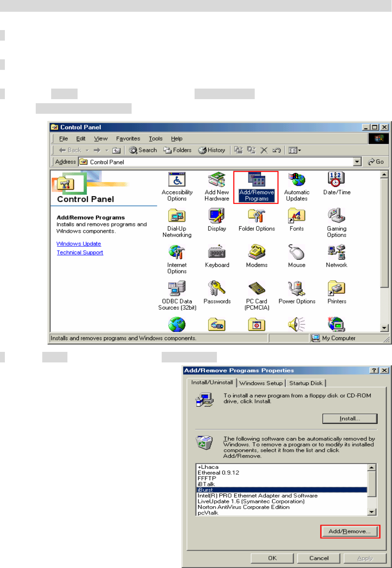Open Accessibility Options icon
Screen dimensions: 392x568
tap(177, 186)
